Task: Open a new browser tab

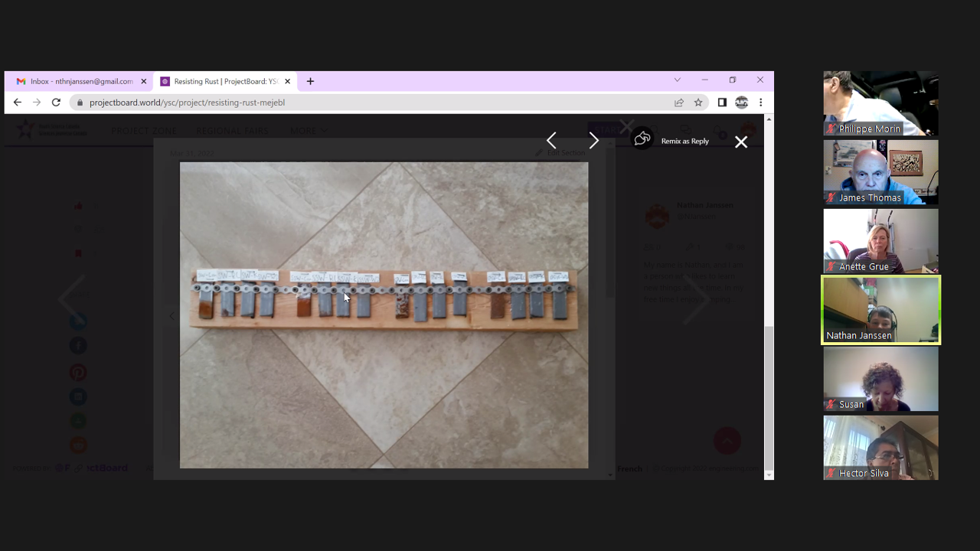Action: point(310,81)
